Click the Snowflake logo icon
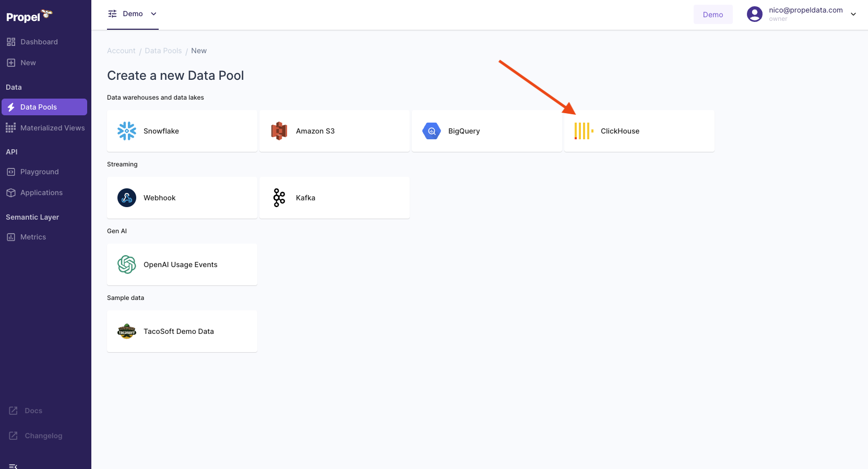Screen dimensions: 868x469 coord(127,131)
